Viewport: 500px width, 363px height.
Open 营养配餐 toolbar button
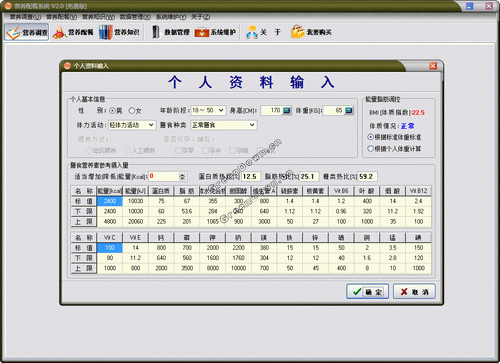click(x=73, y=32)
